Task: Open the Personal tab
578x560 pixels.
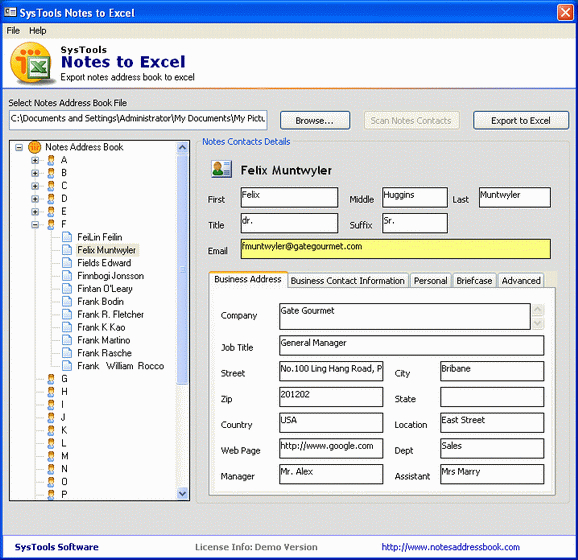Action: click(430, 281)
